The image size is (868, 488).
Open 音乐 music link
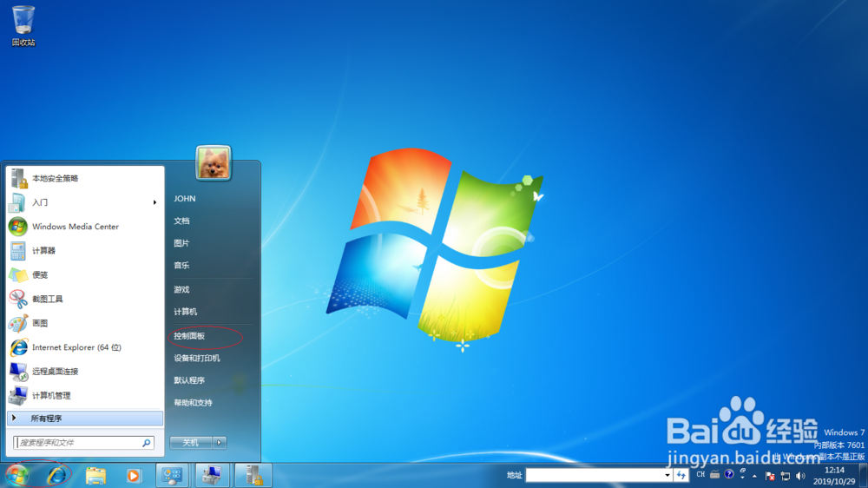coord(181,266)
